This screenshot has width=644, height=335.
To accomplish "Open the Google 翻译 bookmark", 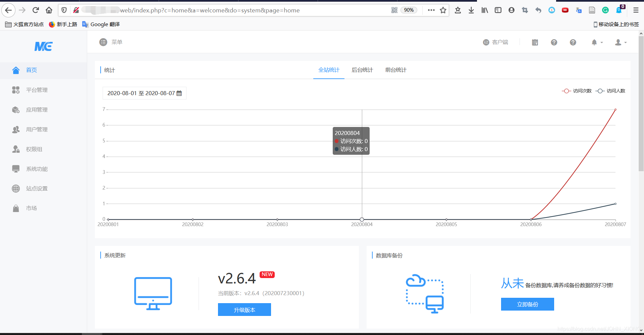I will 101,24.
